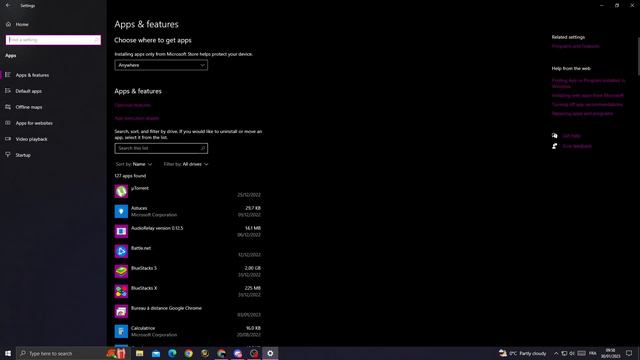Open the Optional features link
The height and width of the screenshot is (360, 640).
click(133, 105)
